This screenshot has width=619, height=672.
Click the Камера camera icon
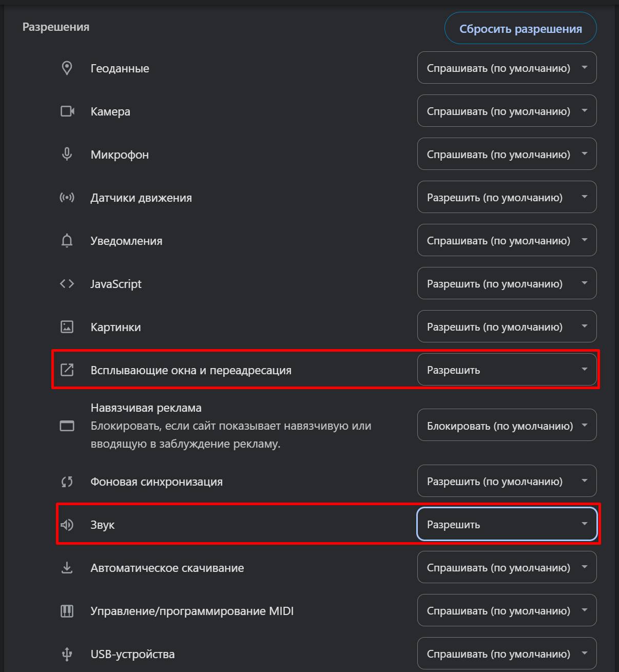click(67, 111)
